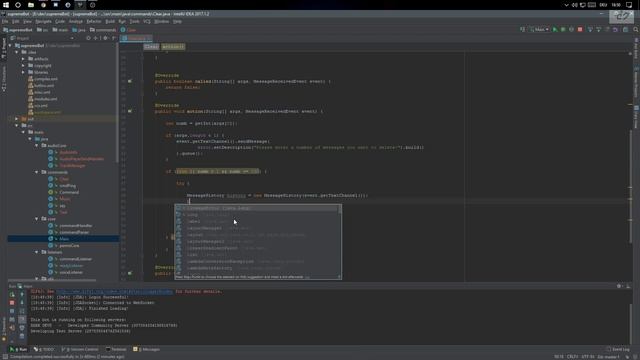640x360 pixels.
Task: Select commandListener class in tree
Action: (76, 259)
